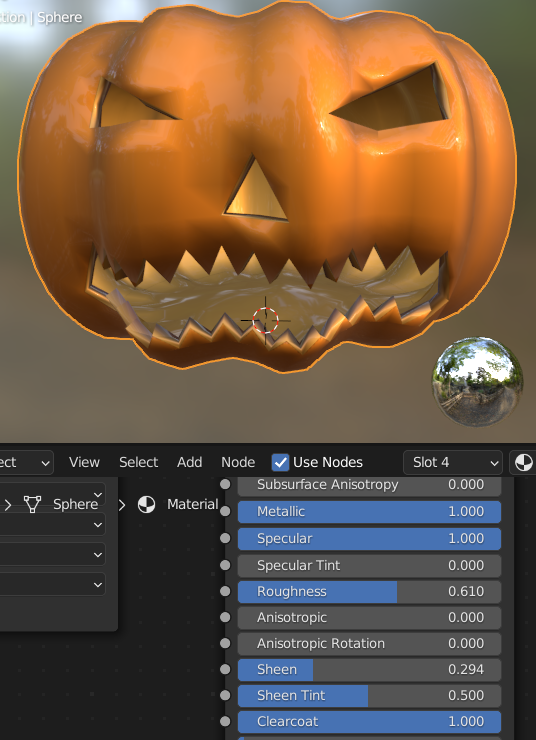536x740 pixels.
Task: Click the Anisotropic value field
Action: point(369,617)
